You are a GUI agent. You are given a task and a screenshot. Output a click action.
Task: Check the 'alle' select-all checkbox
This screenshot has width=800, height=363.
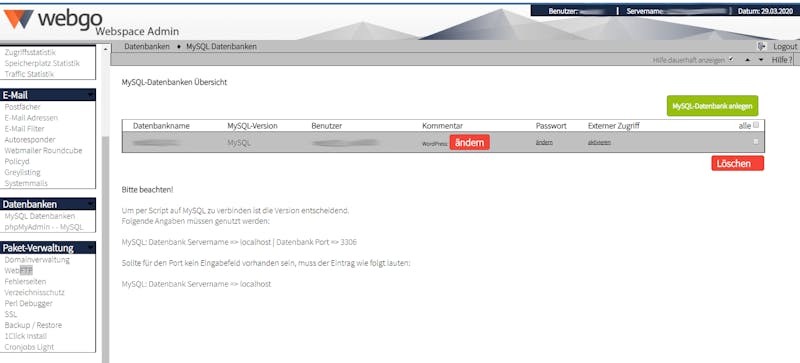point(756,125)
